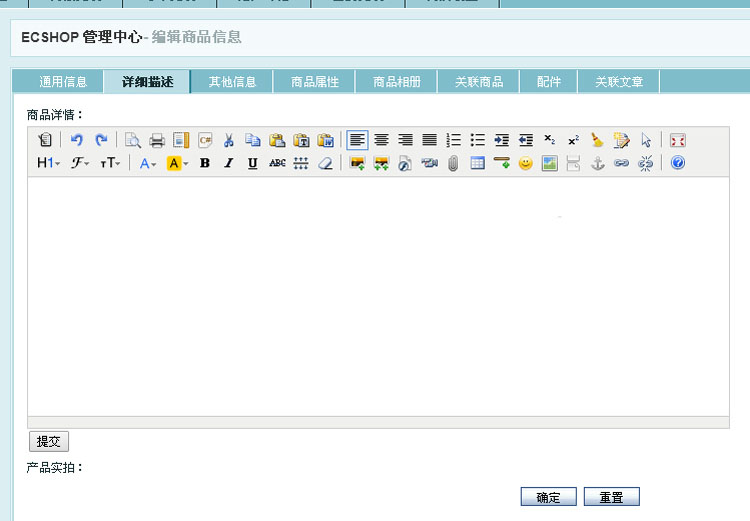
Task: Open editor help about icon
Action: coord(678,163)
